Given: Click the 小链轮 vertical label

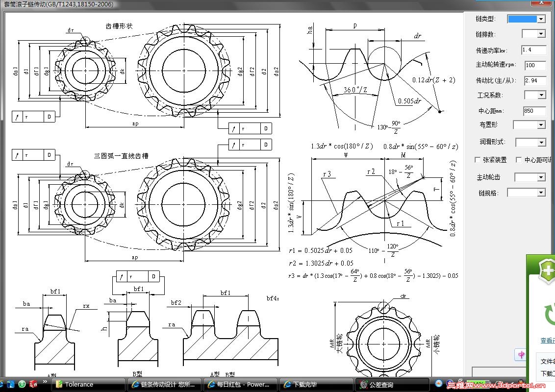Looking at the screenshot, I should coord(436,344).
